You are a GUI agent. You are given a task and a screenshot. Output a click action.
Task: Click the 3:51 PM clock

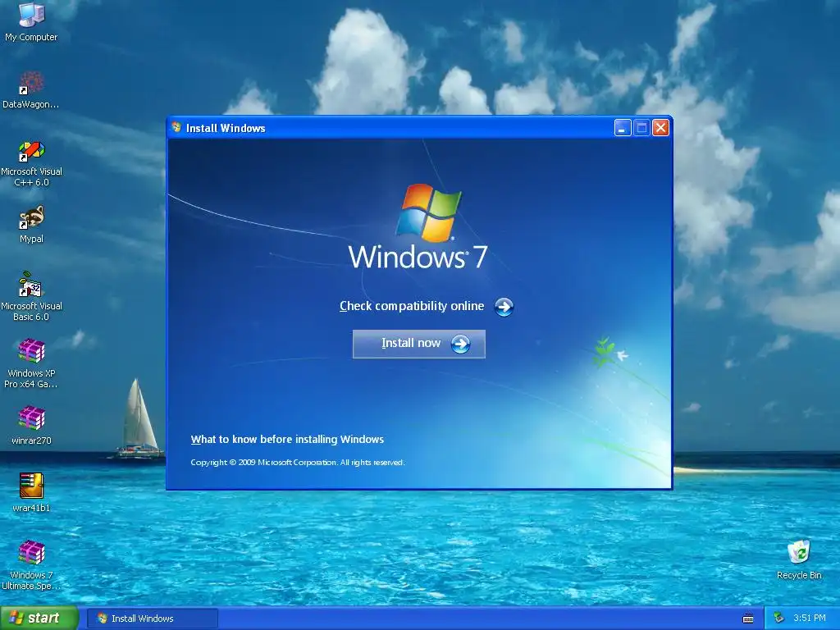pyautogui.click(x=810, y=619)
